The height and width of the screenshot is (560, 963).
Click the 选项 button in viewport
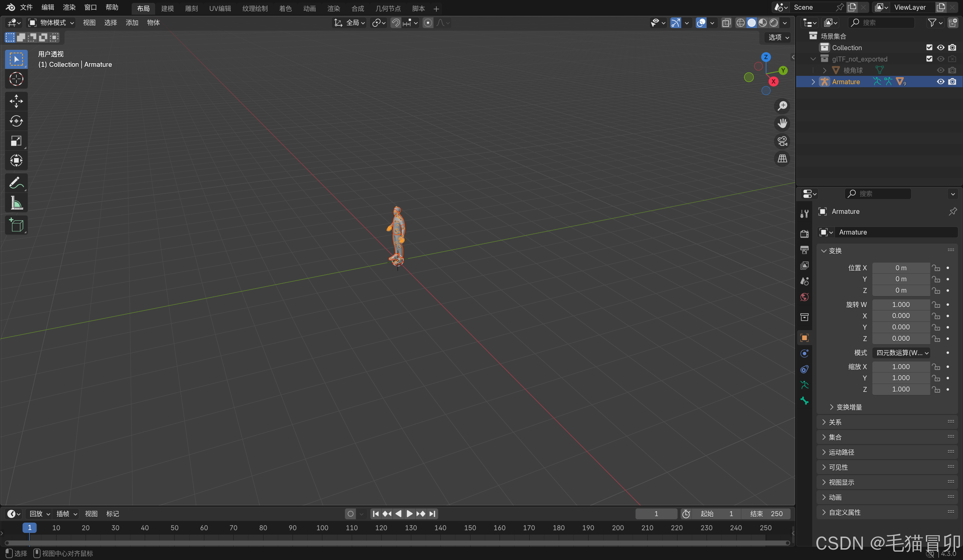pos(778,37)
